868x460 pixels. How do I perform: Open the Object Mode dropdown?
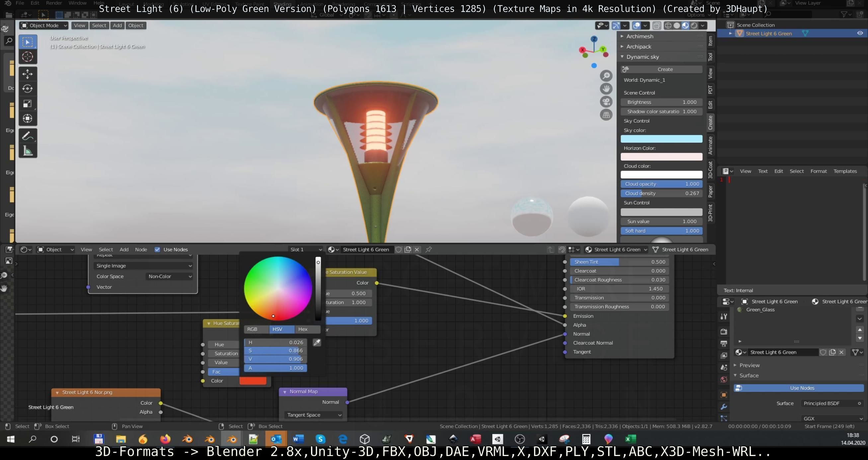point(44,26)
